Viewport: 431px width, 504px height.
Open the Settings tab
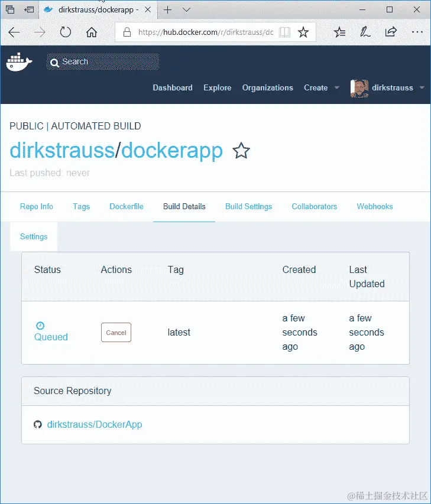34,236
